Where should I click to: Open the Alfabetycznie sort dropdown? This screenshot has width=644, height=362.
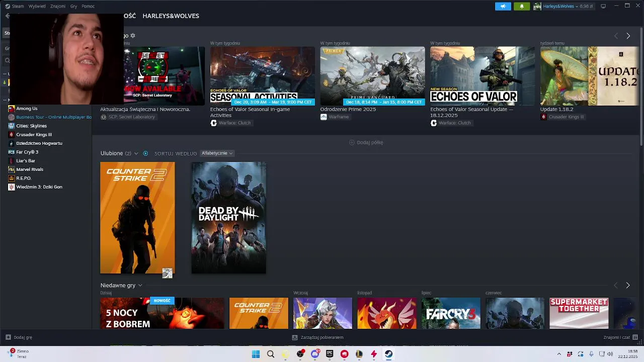pyautogui.click(x=217, y=153)
